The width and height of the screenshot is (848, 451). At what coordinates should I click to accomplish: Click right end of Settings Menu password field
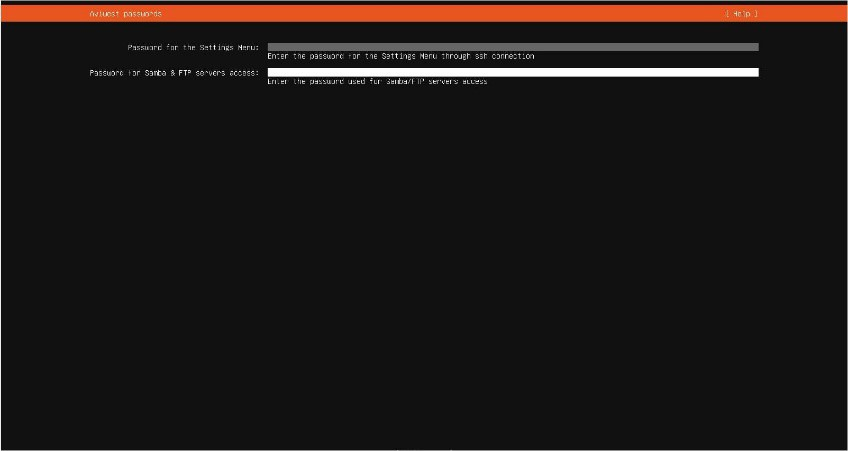(752, 47)
